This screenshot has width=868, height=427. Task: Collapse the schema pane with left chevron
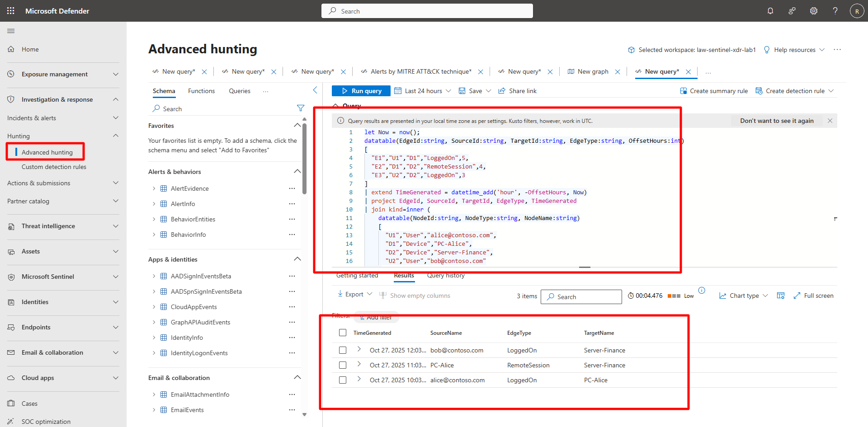tap(315, 90)
